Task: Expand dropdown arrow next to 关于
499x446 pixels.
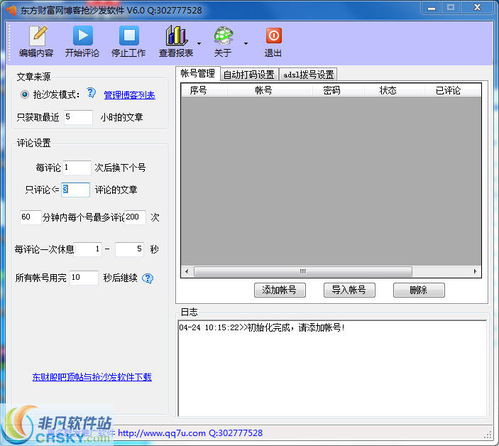Action: pos(246,43)
